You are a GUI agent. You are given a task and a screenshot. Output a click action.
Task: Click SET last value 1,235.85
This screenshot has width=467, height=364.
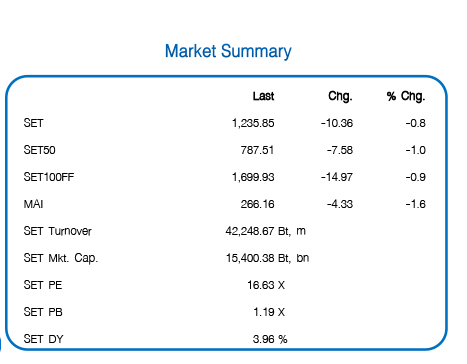(253, 123)
